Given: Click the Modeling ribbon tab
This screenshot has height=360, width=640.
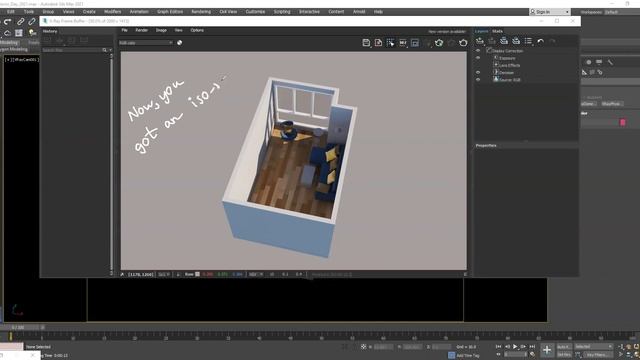Looking at the screenshot, I should (x=9, y=42).
